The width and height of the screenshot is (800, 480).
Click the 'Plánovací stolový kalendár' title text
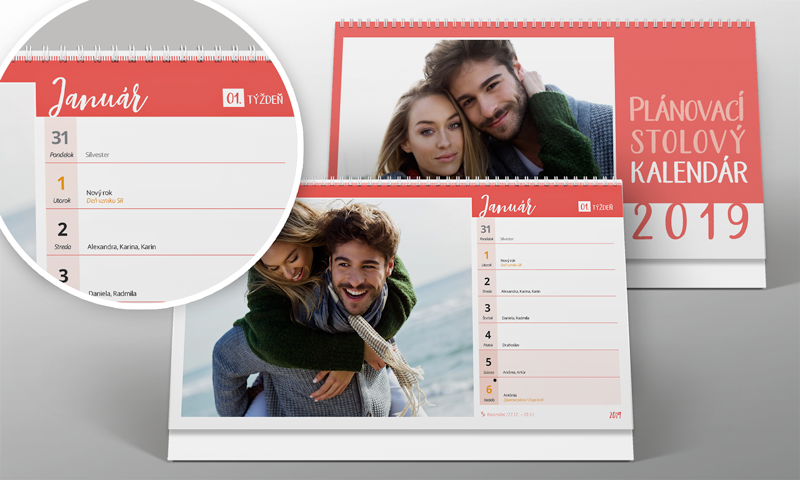click(x=688, y=140)
